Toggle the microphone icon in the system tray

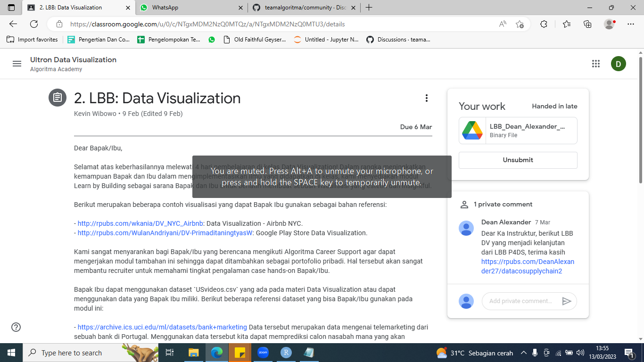pyautogui.click(x=534, y=353)
